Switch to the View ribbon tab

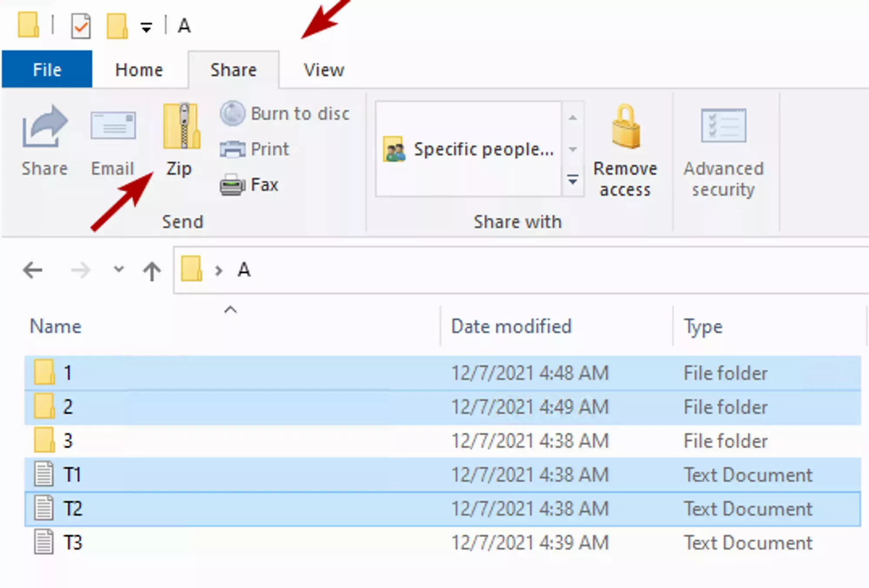coord(324,70)
